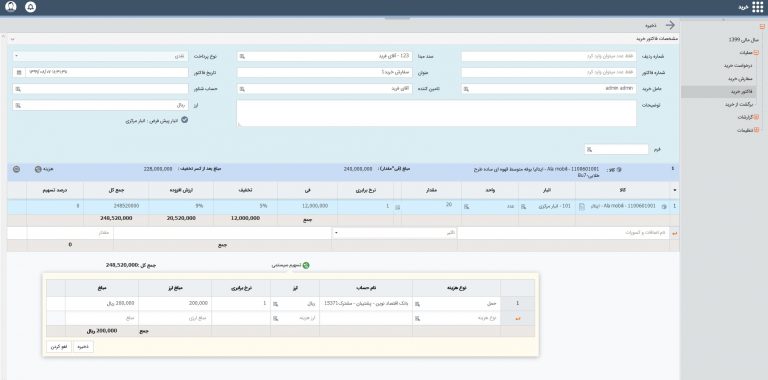Click the back arrow icon beside ذخیره
This screenshot has height=380, width=768.
[x=670, y=25]
